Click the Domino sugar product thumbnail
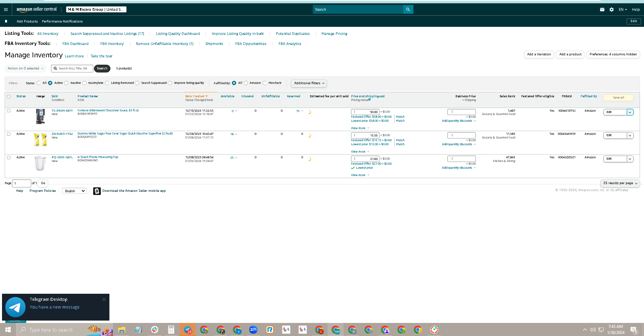644x336 pixels. pyautogui.click(x=40, y=139)
